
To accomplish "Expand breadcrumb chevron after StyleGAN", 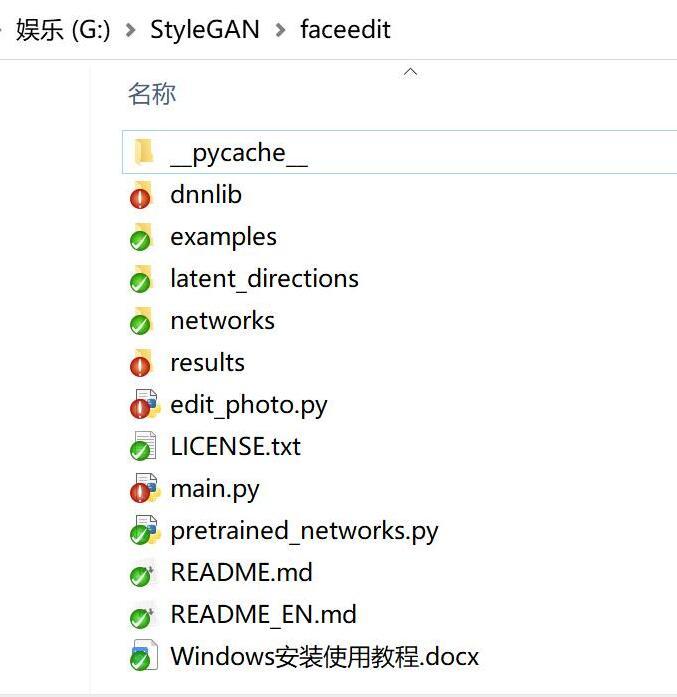I will coord(280,30).
